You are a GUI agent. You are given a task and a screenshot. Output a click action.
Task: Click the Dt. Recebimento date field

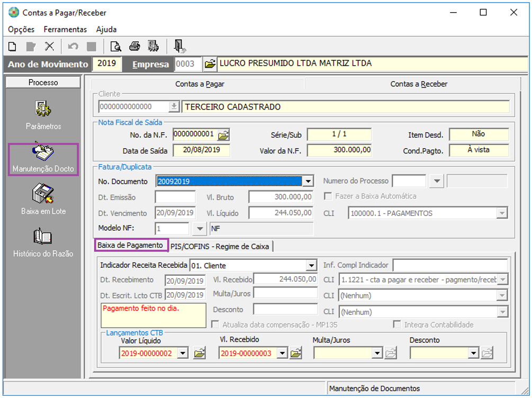pos(185,281)
